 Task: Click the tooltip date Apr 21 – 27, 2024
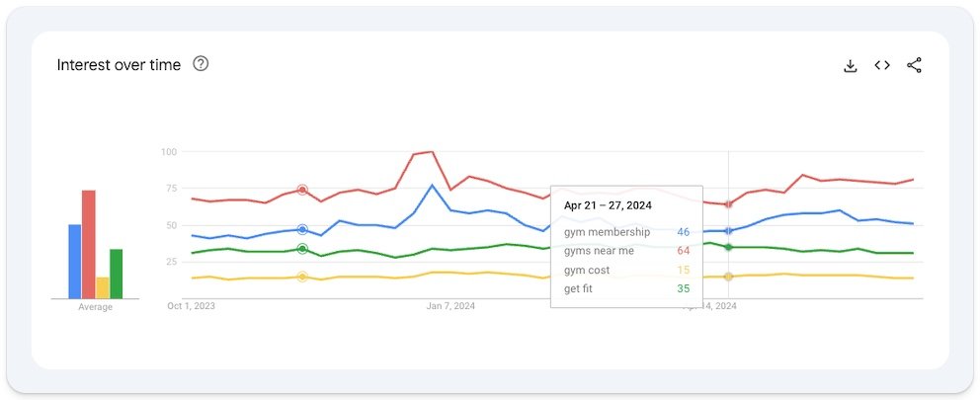608,205
